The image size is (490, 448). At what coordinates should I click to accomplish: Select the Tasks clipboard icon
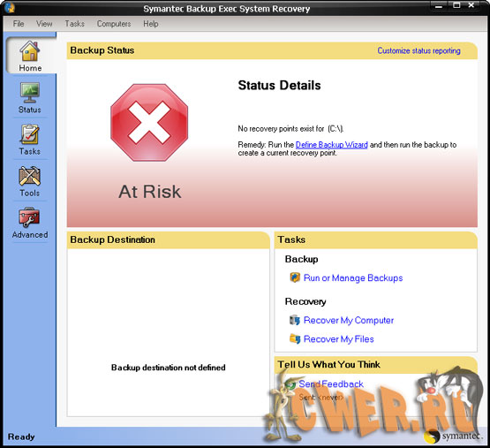tap(30, 134)
